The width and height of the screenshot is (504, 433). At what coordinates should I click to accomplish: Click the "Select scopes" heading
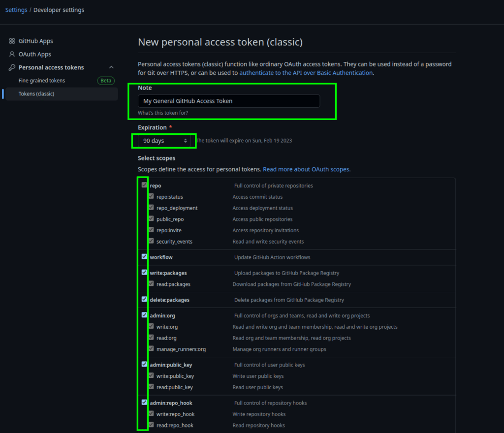point(157,158)
